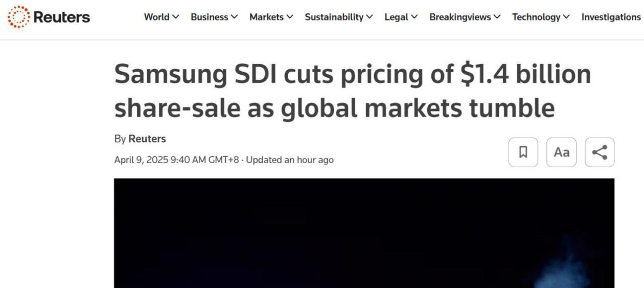Click the Reuters wordmark to go home
This screenshot has width=644, height=288.
click(x=61, y=17)
